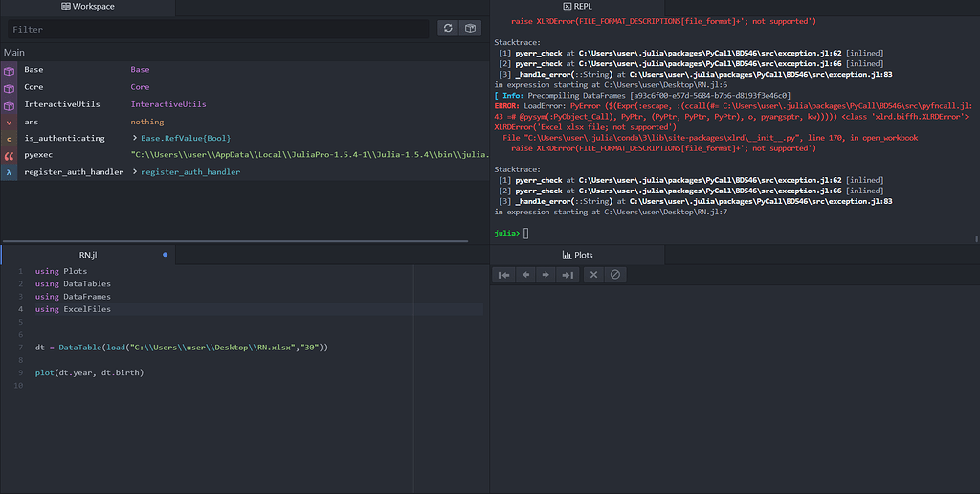Select the RN.jl editor tab

[x=88, y=255]
